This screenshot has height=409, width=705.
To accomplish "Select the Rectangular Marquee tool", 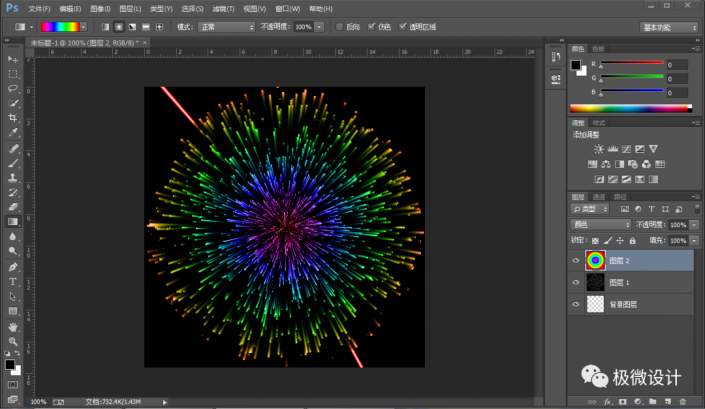I will pos(13,74).
